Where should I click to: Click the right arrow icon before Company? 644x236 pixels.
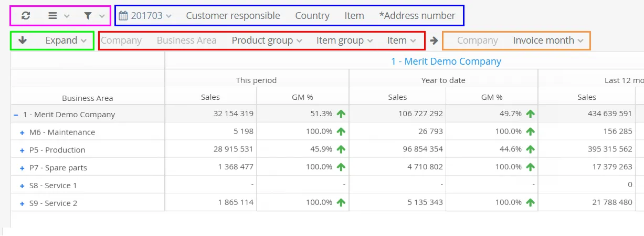point(434,40)
